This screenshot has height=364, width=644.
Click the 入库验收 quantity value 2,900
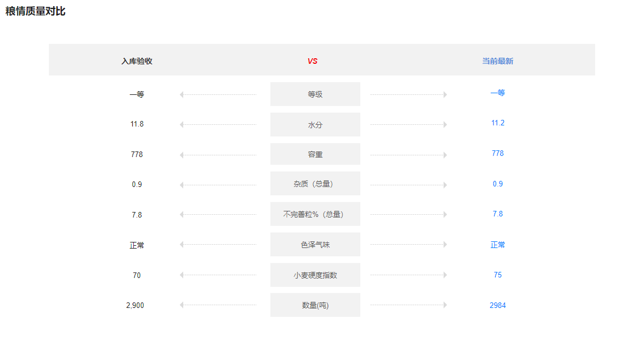coord(135,305)
